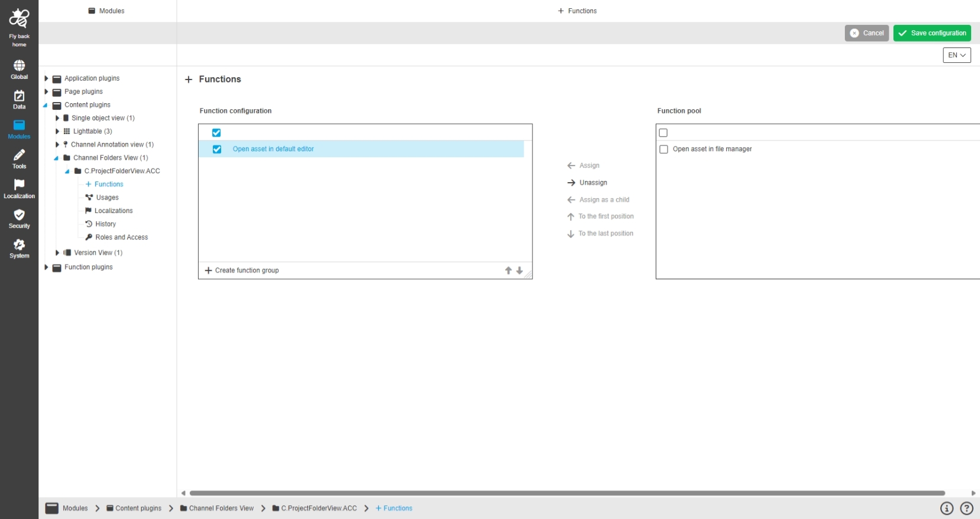Image resolution: width=980 pixels, height=519 pixels.
Task: Open the System section in sidebar
Action: [19, 249]
